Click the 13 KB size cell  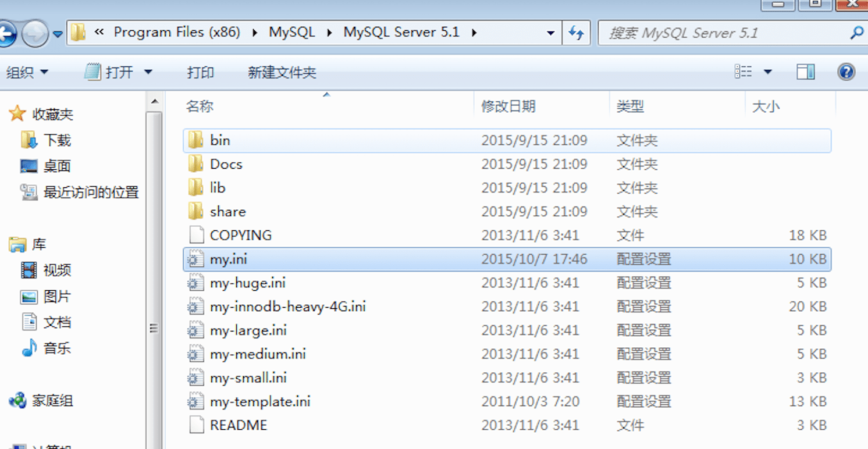(807, 401)
